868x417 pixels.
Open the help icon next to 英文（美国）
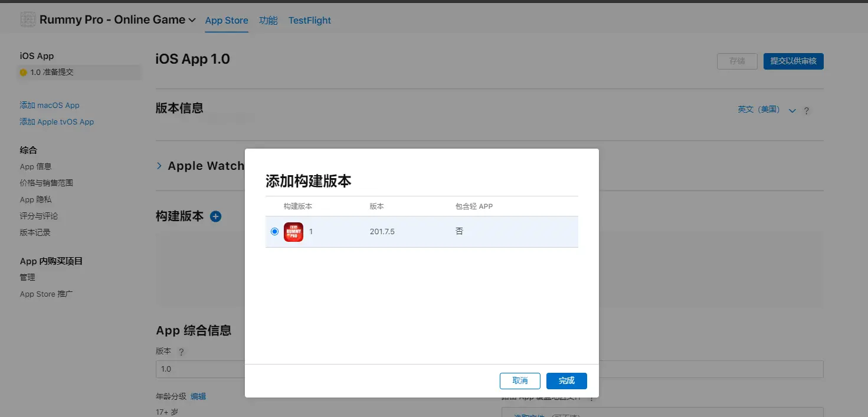point(807,110)
